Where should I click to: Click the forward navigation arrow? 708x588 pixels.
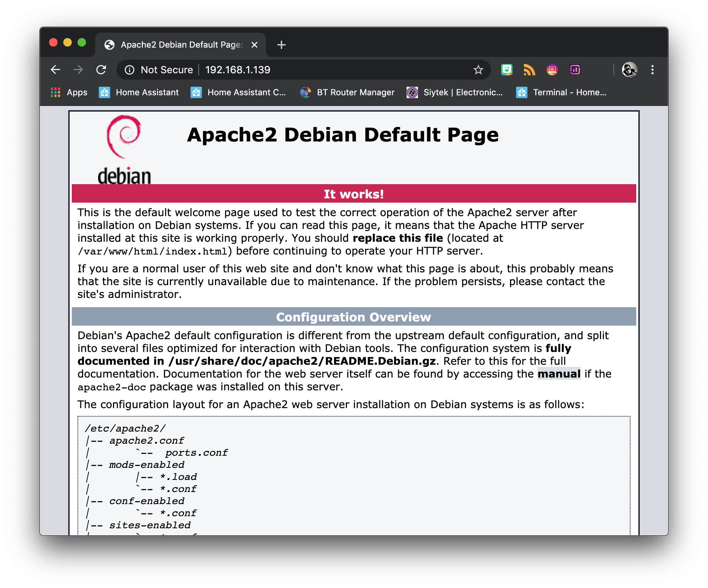(x=78, y=70)
